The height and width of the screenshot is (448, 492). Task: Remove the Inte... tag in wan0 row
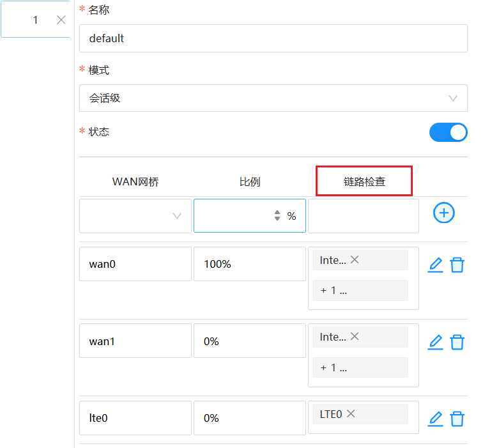click(355, 259)
